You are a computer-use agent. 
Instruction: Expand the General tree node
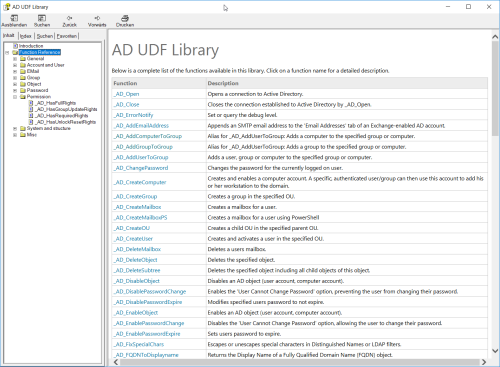tap(15, 59)
